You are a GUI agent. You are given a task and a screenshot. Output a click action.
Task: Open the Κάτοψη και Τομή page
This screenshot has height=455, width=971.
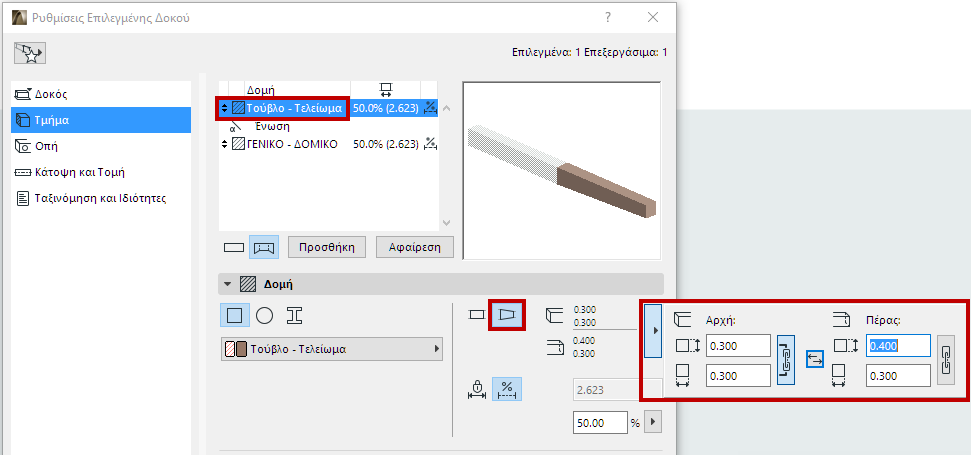[101, 172]
